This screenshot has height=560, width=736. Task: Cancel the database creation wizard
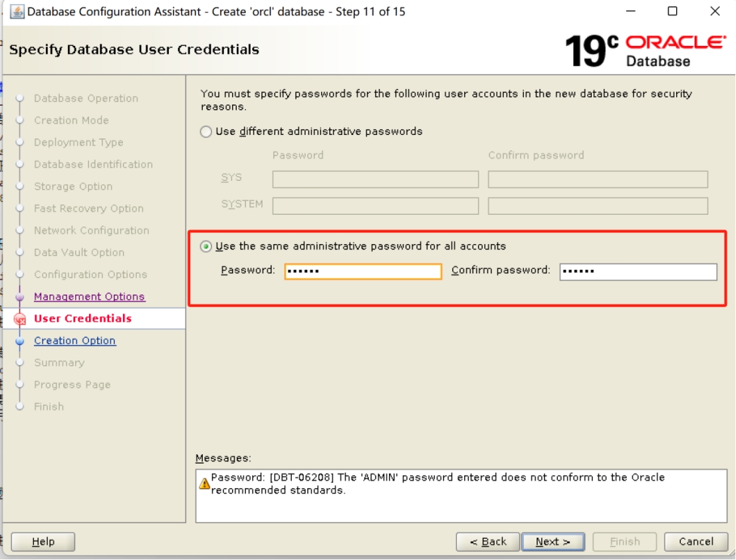tap(695, 541)
